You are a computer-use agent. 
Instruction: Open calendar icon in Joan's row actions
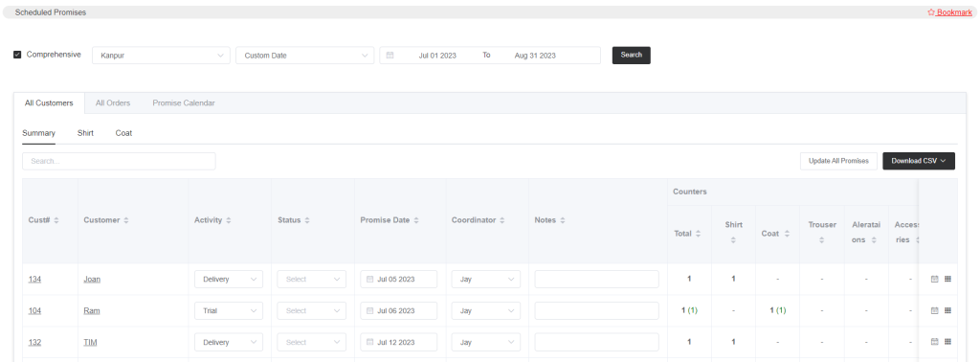pos(935,279)
